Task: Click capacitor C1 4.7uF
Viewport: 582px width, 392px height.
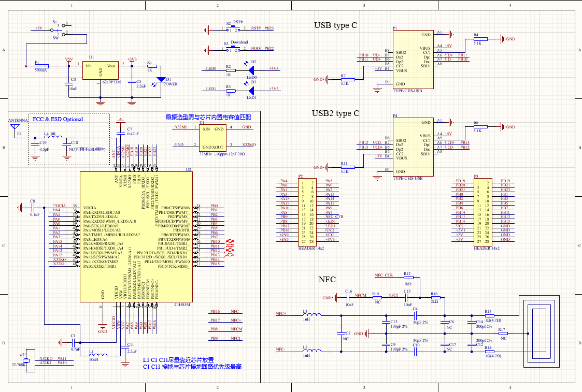Action: [x=73, y=342]
